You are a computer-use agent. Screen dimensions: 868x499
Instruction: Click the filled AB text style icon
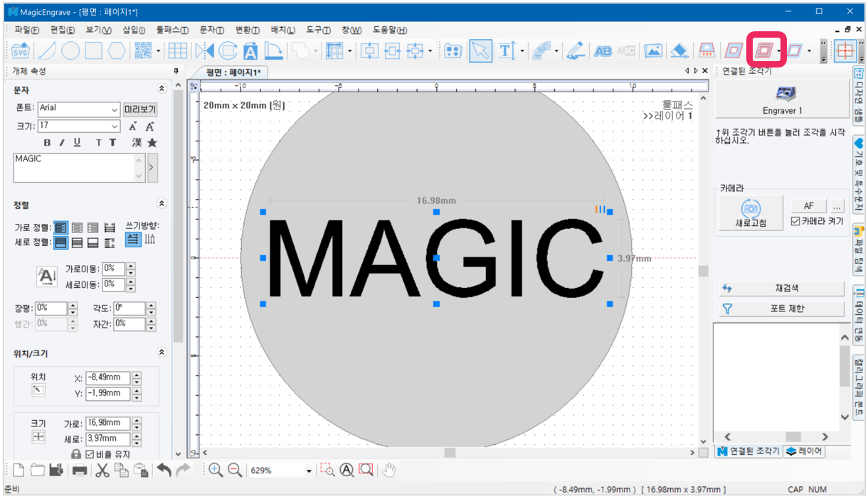(x=603, y=50)
